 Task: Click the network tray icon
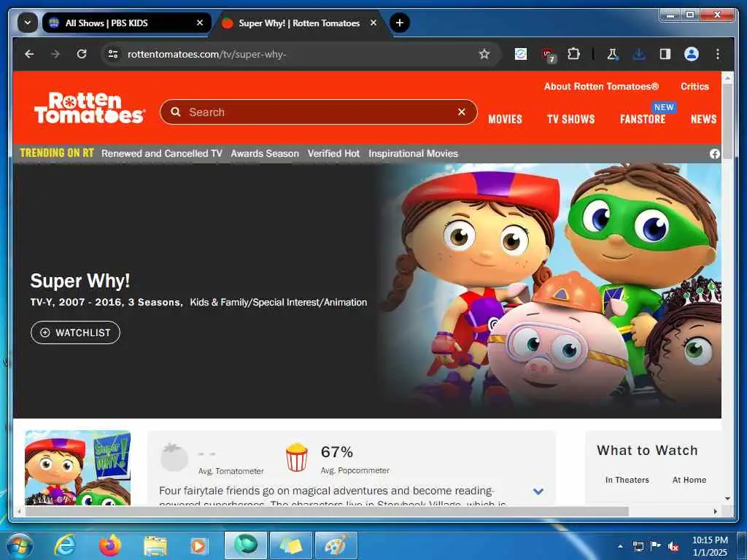tap(638, 547)
